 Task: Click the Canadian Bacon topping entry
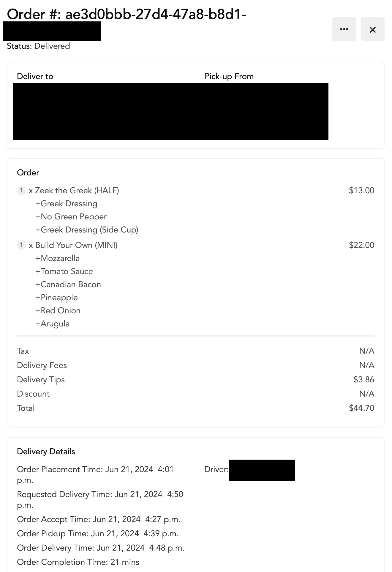pyautogui.click(x=68, y=284)
